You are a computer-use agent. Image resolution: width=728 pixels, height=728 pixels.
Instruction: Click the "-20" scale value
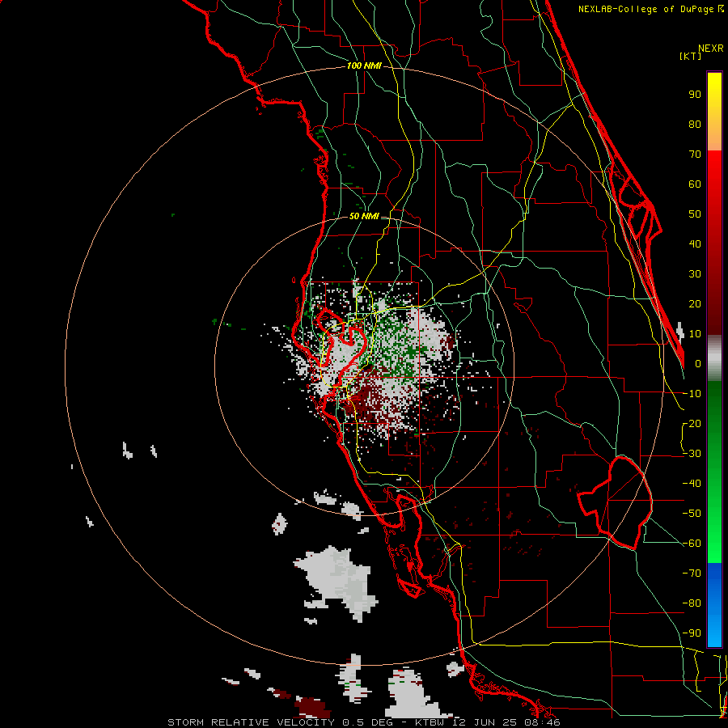click(692, 423)
